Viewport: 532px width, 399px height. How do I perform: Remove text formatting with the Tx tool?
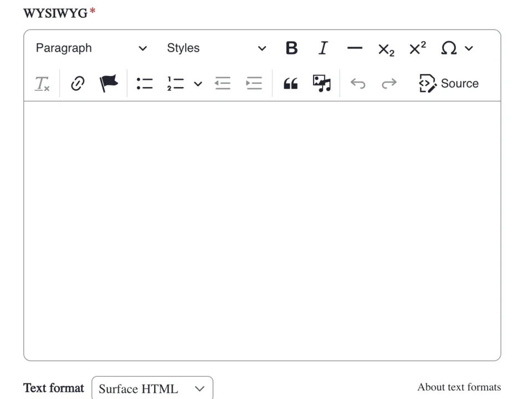[x=42, y=83]
